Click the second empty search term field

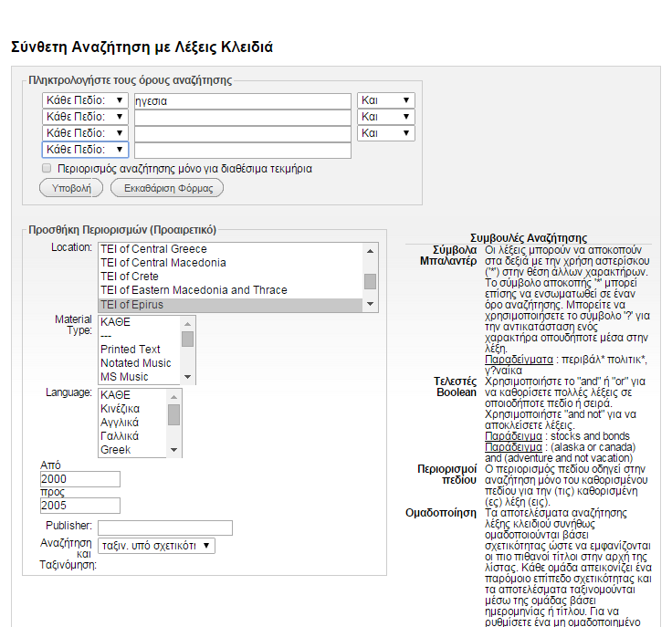[x=243, y=118]
